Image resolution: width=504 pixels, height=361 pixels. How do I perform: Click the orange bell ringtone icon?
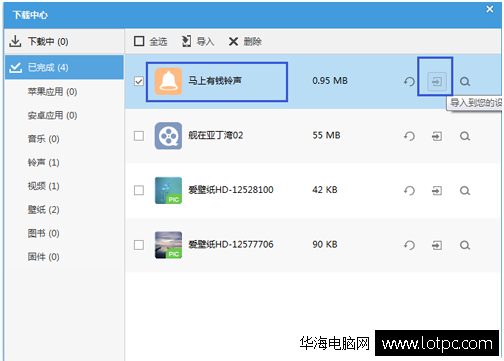[168, 81]
